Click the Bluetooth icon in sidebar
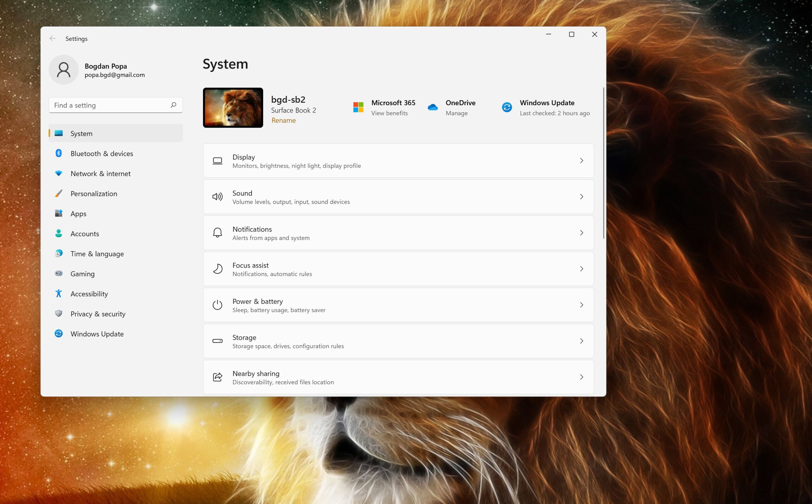 pyautogui.click(x=59, y=153)
